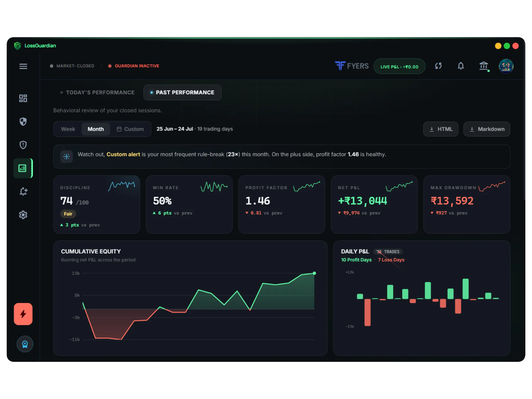This screenshot has height=399, width=532.
Task: Click the sync refresh icon in header
Action: pos(438,66)
